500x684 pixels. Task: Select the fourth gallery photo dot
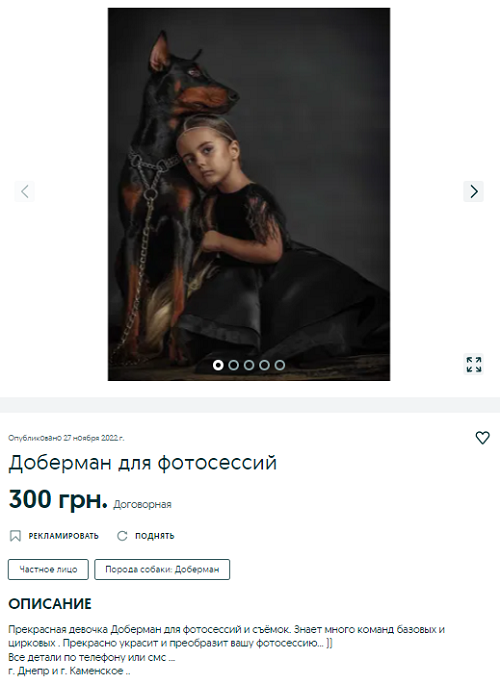pyautogui.click(x=264, y=365)
